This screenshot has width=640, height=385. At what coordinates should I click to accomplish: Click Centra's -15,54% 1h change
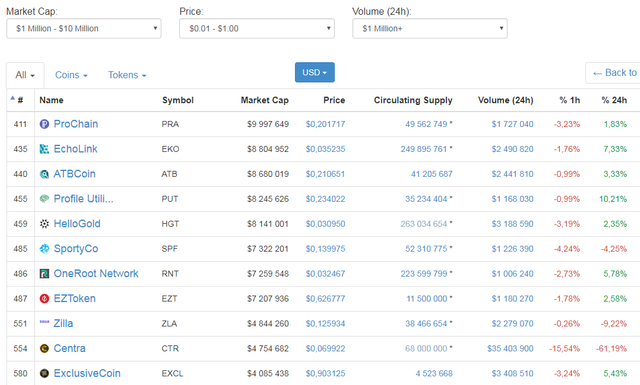[x=564, y=349]
